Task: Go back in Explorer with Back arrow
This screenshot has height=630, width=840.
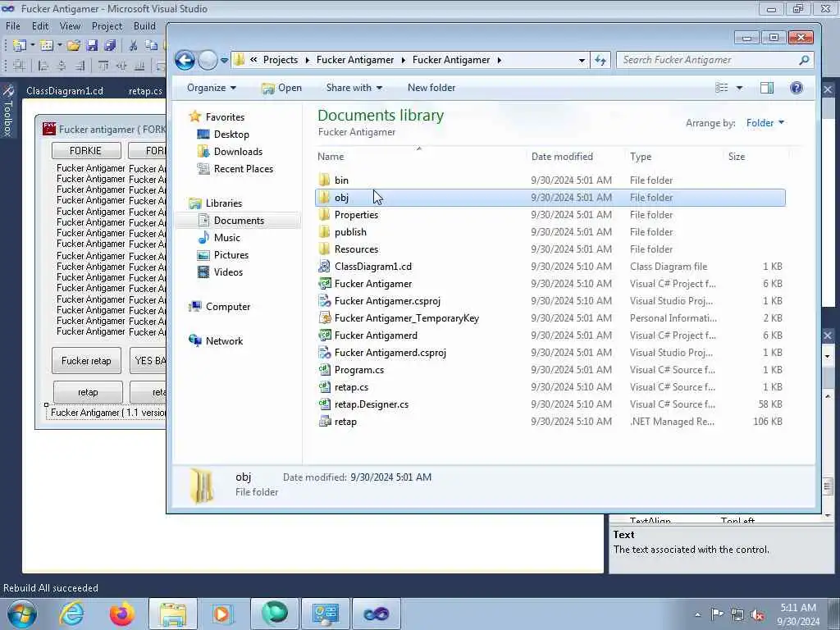Action: click(185, 60)
